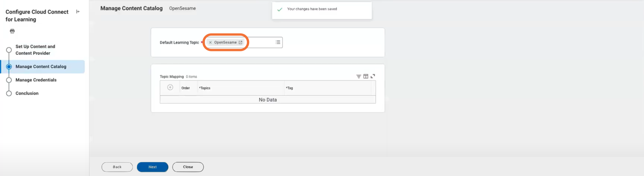Click the Topic Mapping 0 items label
644x176 pixels.
click(x=178, y=77)
